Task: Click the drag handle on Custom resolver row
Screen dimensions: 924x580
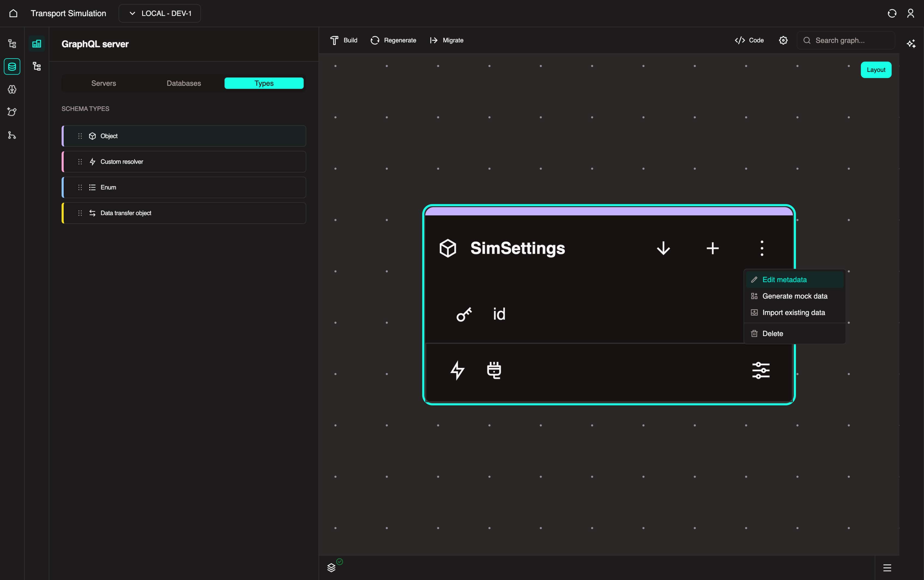Action: point(80,162)
